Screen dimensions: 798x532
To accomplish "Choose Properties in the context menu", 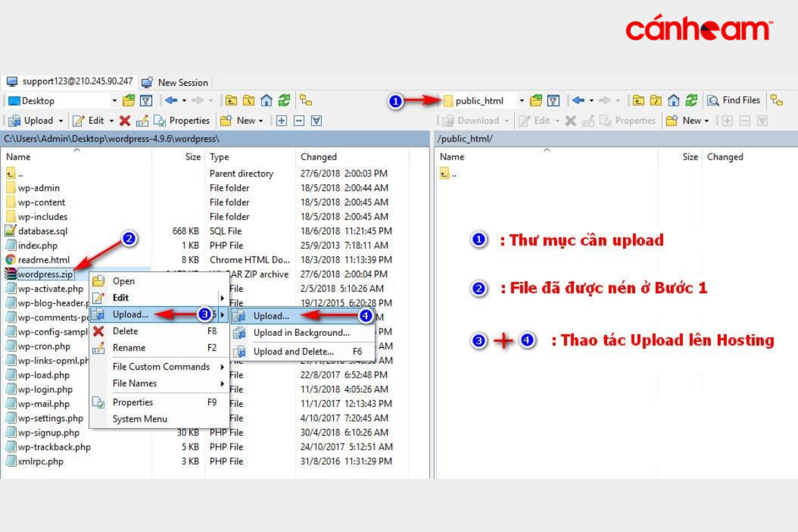I will [159, 402].
